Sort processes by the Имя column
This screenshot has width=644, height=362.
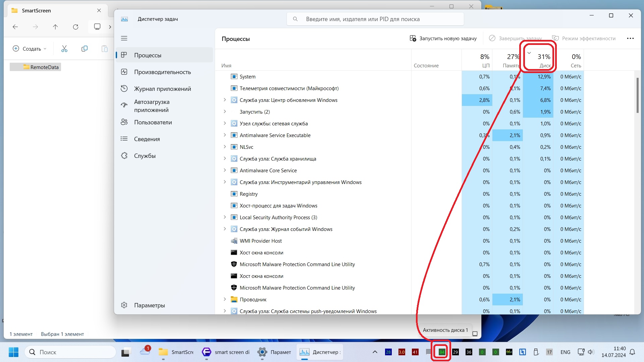pos(226,66)
